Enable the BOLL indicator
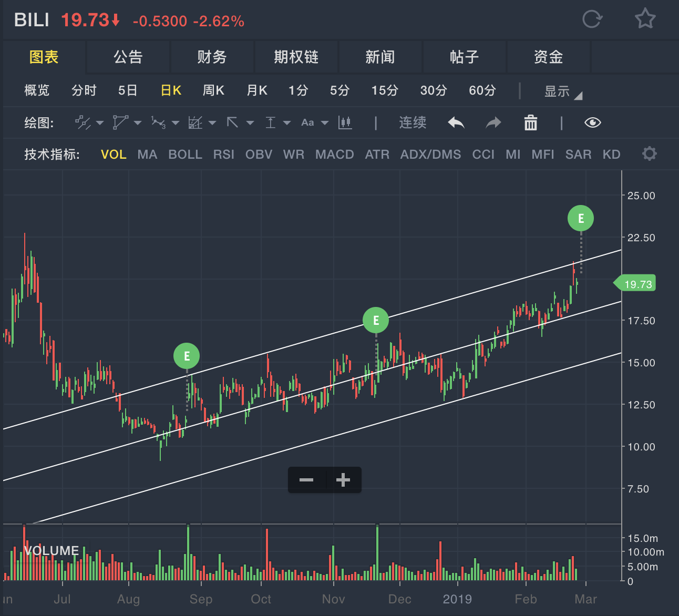This screenshot has width=679, height=616. tap(185, 155)
